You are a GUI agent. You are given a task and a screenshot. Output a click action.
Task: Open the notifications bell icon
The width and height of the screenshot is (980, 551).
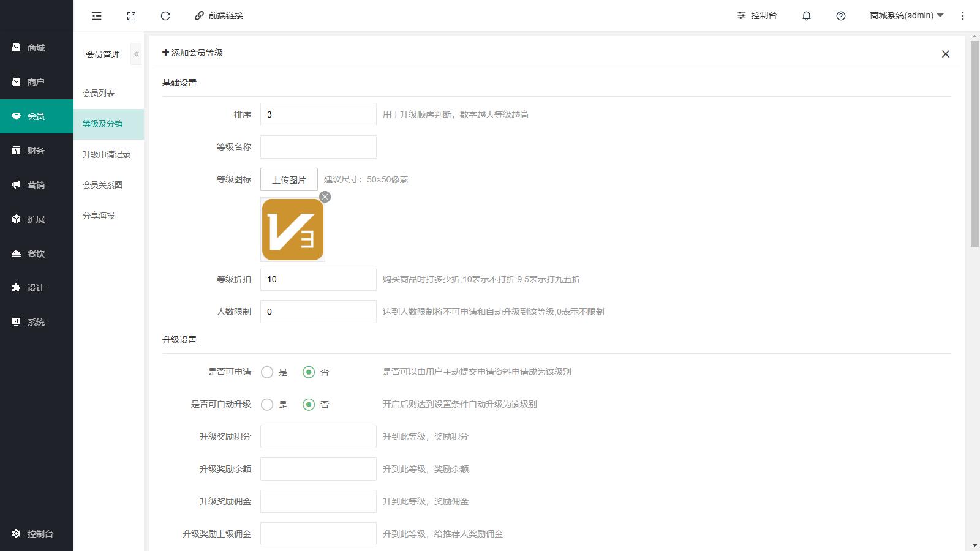click(807, 16)
